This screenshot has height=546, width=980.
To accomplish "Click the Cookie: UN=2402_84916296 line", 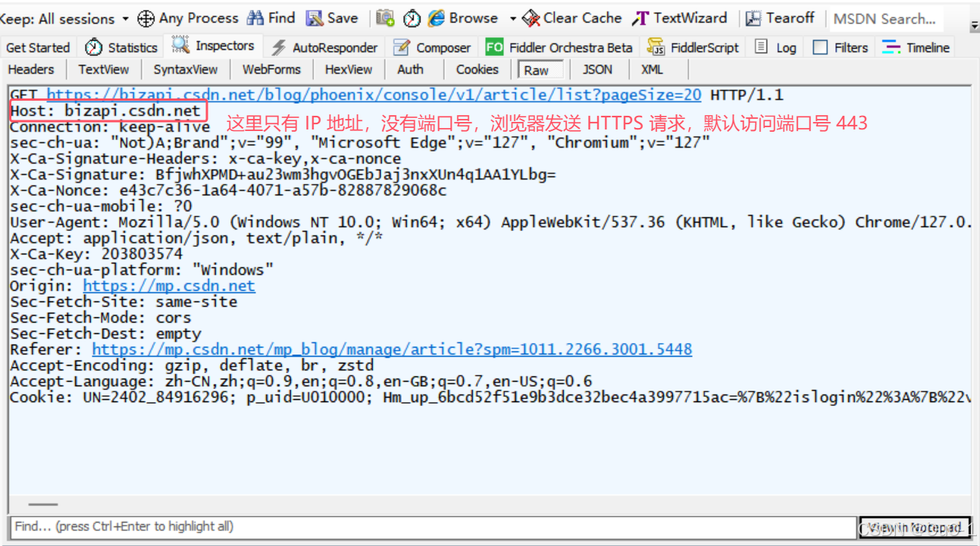I will [490, 398].
